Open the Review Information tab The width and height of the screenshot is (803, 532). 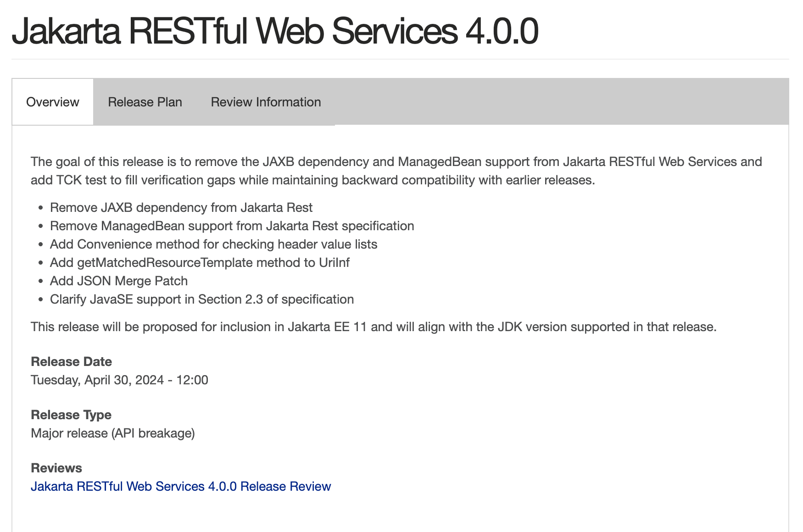point(265,102)
